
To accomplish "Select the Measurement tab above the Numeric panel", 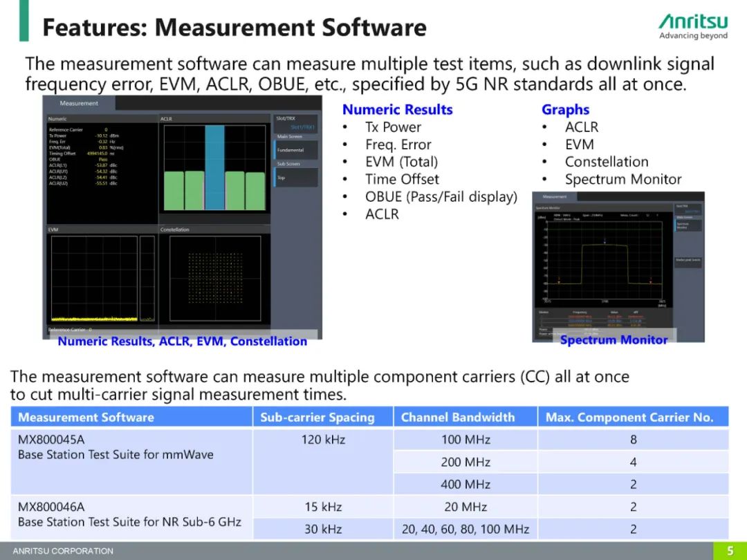I will (79, 103).
